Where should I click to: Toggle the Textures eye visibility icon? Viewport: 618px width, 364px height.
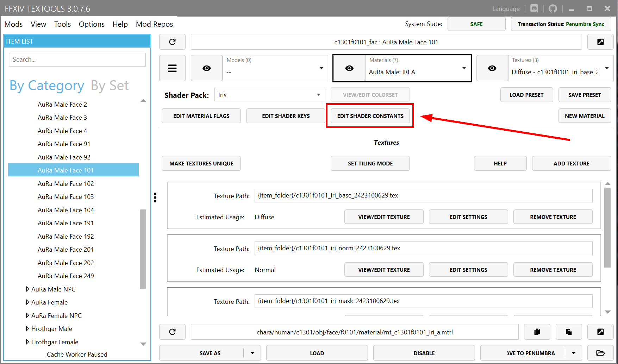(x=492, y=68)
